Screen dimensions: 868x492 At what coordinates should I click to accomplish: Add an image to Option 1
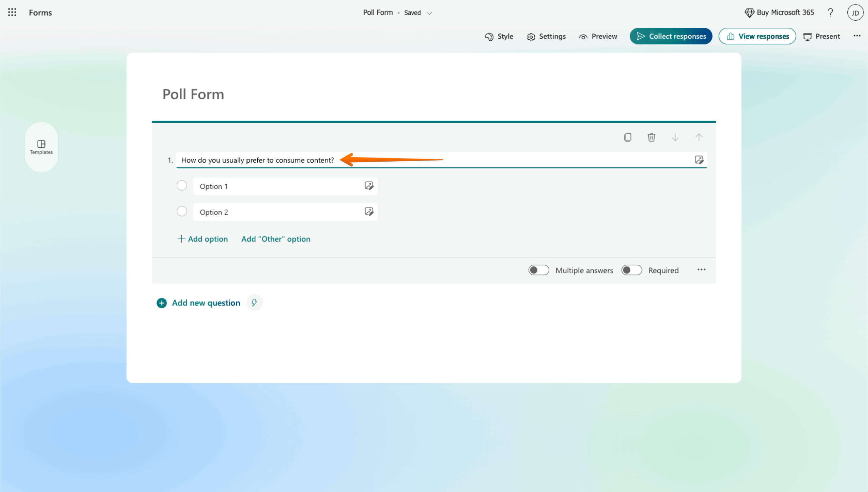pos(369,186)
